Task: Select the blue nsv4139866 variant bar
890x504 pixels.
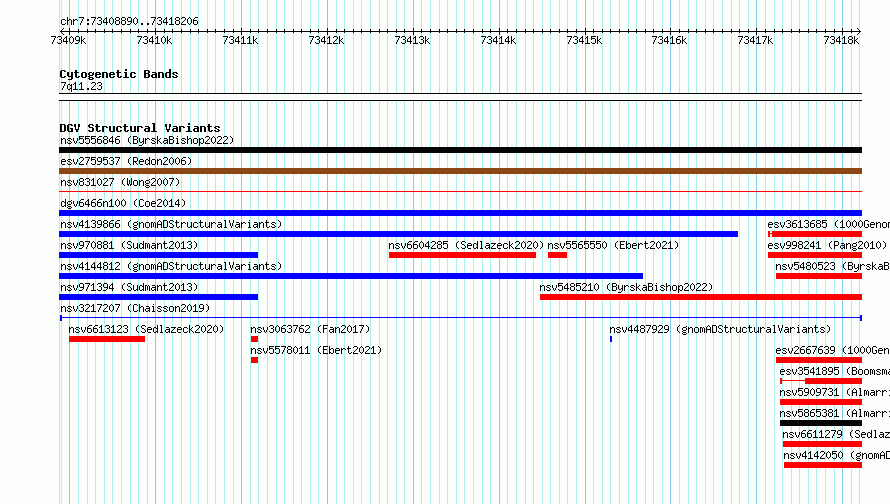Action: 398,234
